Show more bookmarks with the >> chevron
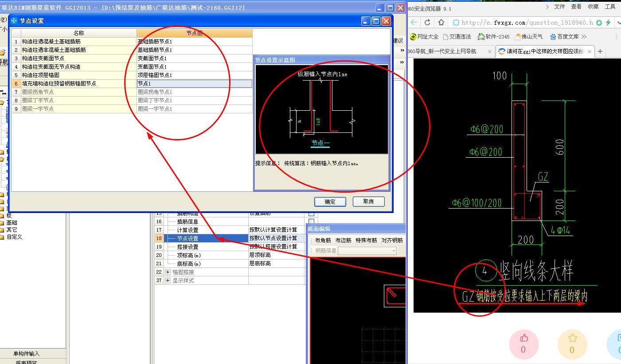This screenshot has height=364, width=621. pyautogui.click(x=584, y=37)
